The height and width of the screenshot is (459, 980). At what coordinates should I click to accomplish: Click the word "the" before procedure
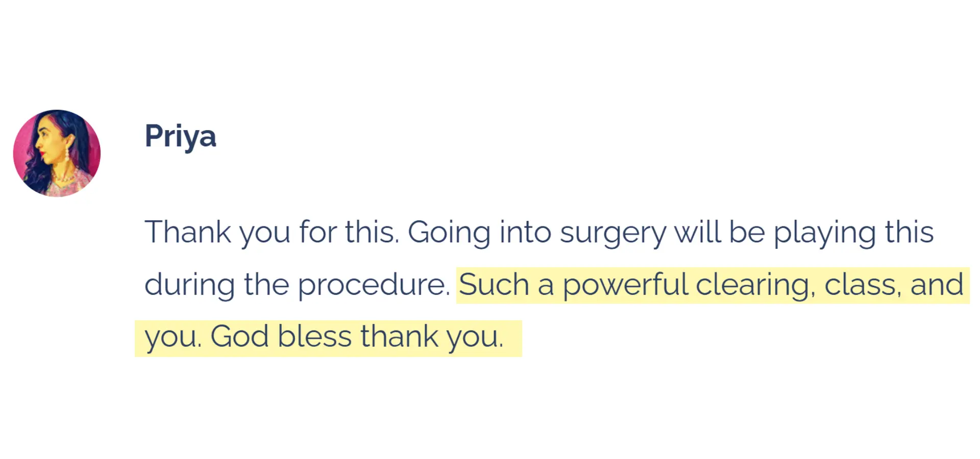[266, 285]
